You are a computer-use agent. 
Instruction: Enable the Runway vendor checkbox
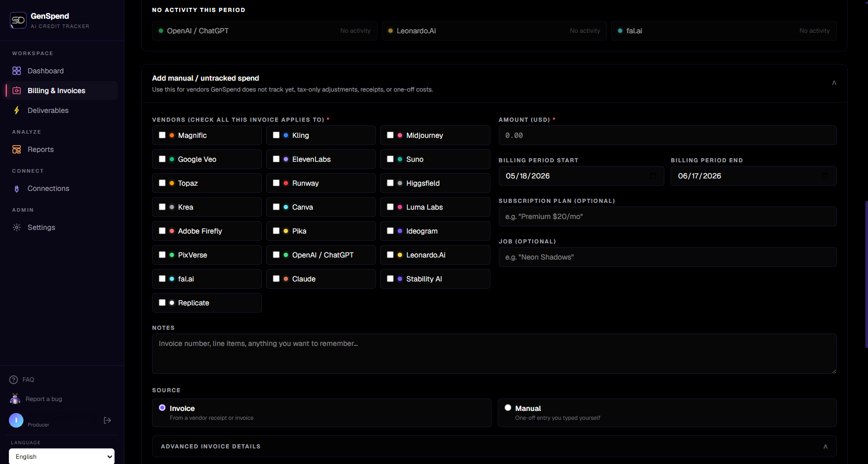click(x=276, y=183)
